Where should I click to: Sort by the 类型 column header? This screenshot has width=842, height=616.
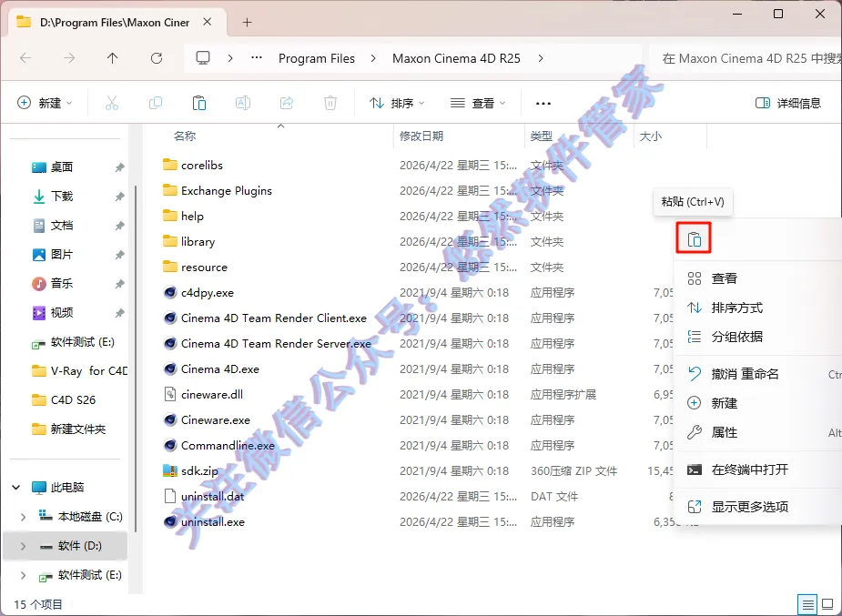coord(541,136)
